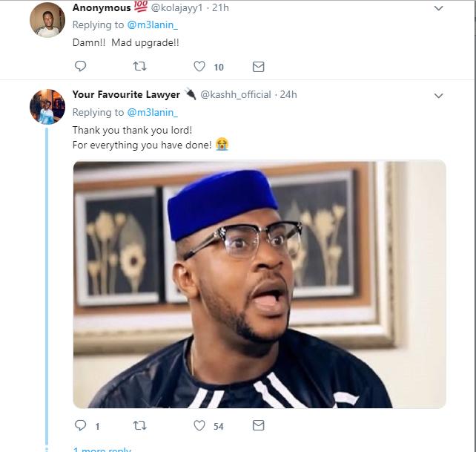476x452 pixels.
Task: Click the Your Favourite Lawyer display name
Action: 126,94
